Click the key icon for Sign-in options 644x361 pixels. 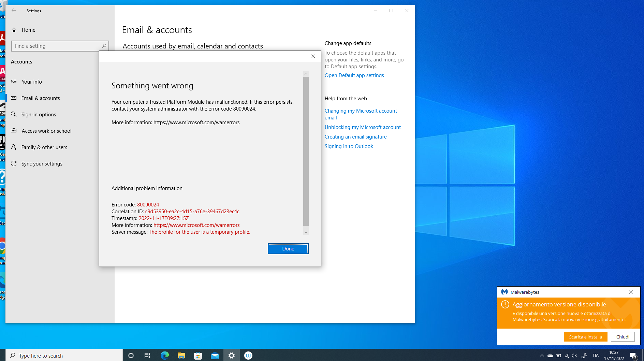14,114
